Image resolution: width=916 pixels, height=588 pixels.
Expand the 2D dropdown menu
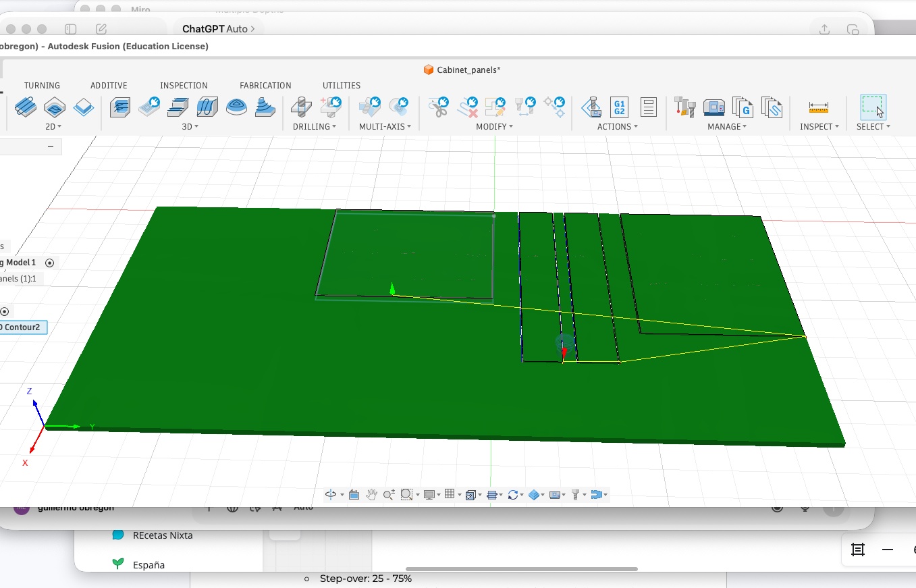(53, 126)
